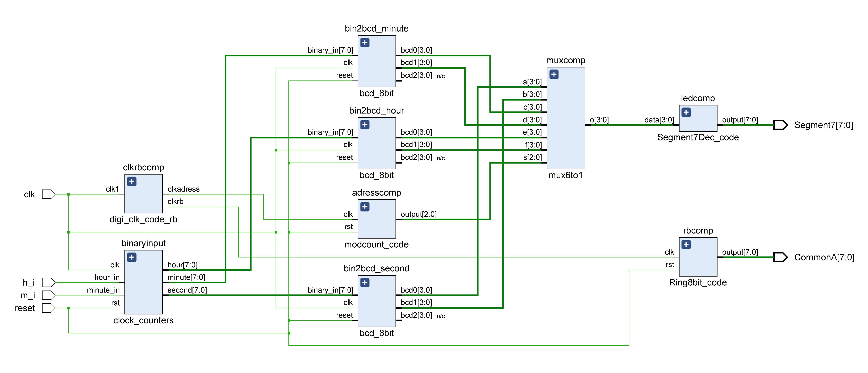
Task: Select the b[3:0] pin on muxcomp
Action: pos(532,94)
